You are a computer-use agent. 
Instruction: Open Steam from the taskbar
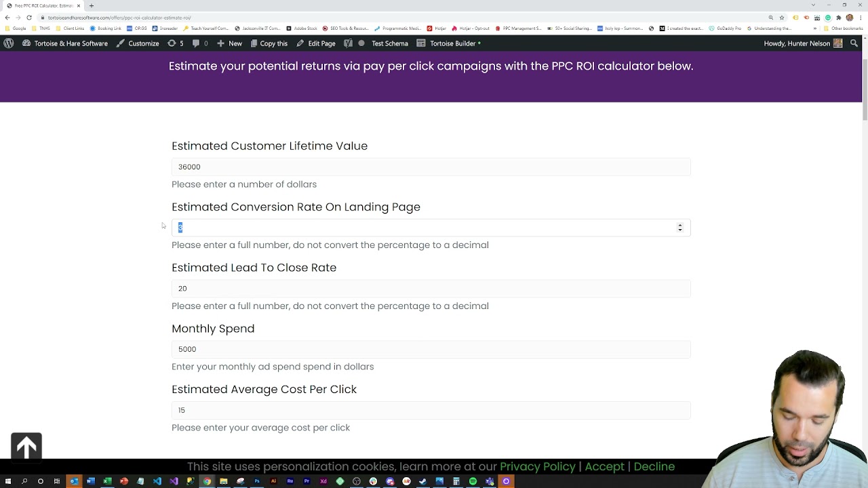(x=423, y=481)
